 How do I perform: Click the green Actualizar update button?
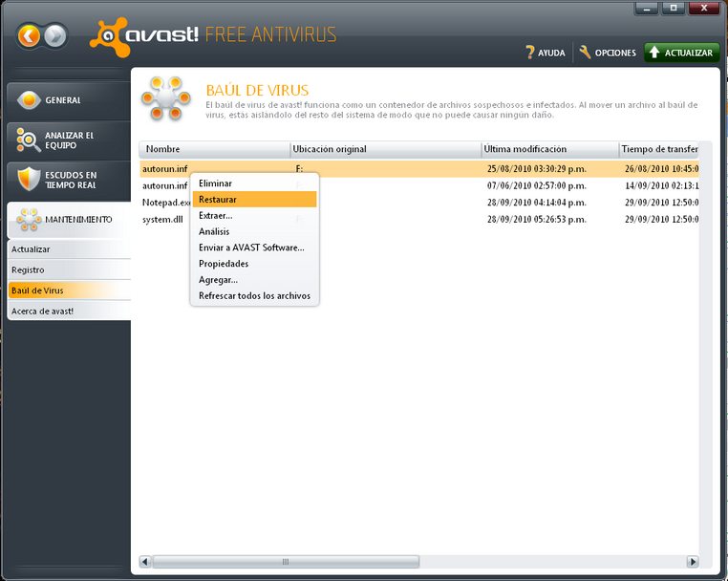coord(681,53)
